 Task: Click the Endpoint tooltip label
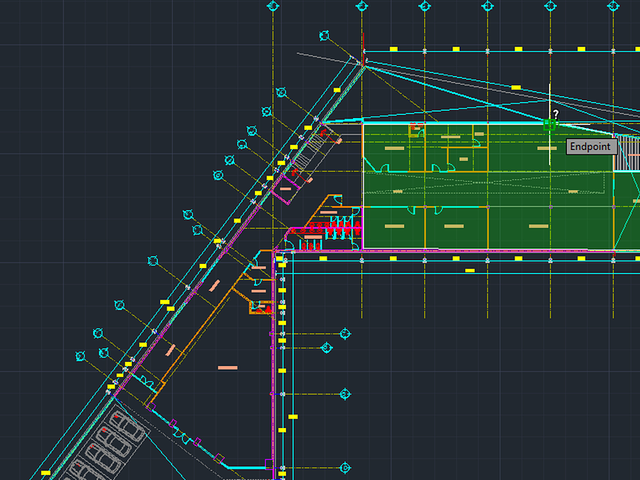point(591,147)
